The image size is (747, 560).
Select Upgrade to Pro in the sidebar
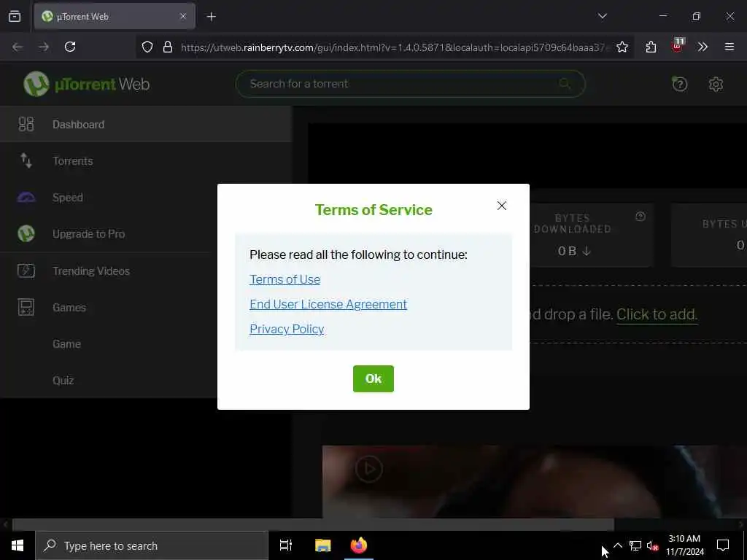click(109, 234)
